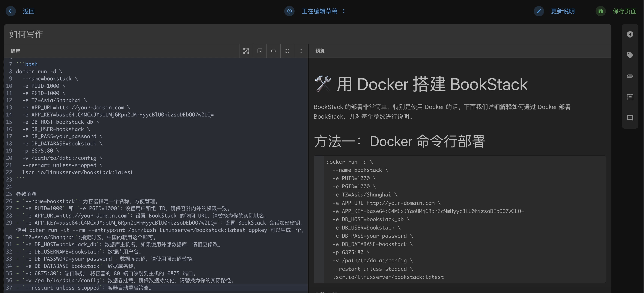Click the page title field 如何写作

click(x=307, y=34)
